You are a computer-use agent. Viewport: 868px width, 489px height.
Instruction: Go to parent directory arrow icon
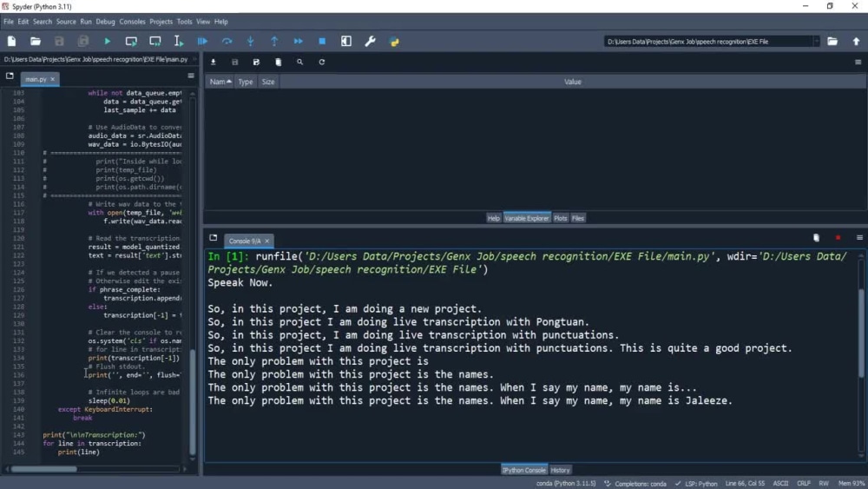(x=857, y=42)
